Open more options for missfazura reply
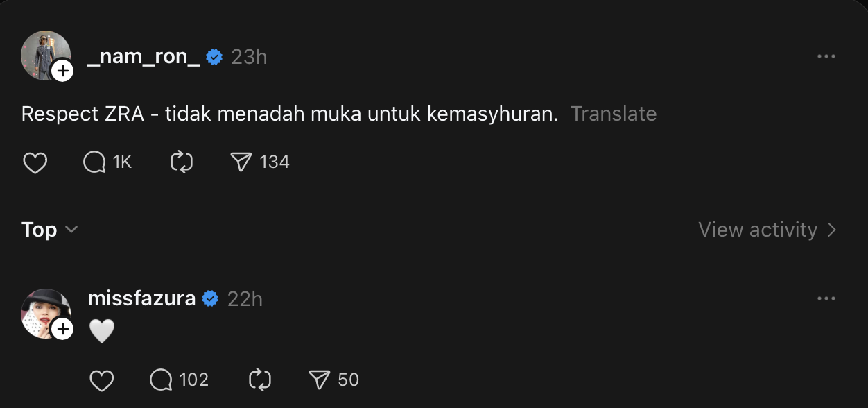868x408 pixels. [826, 299]
